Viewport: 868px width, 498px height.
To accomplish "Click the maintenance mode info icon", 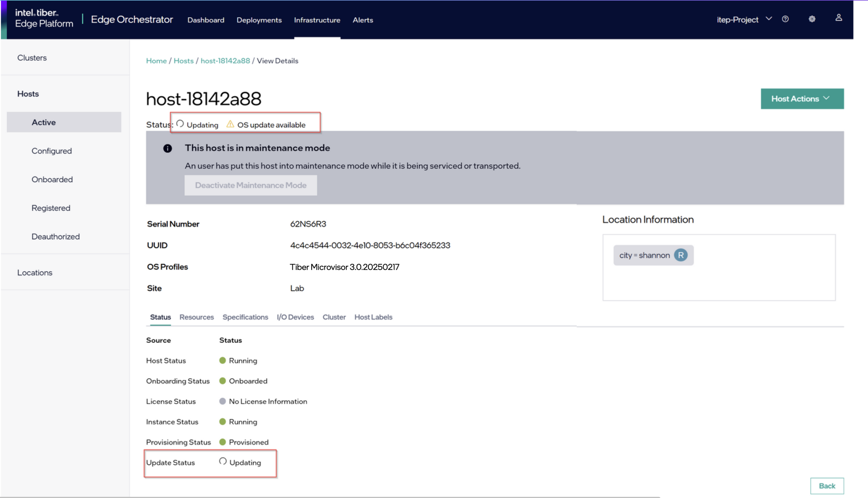I will [x=168, y=148].
